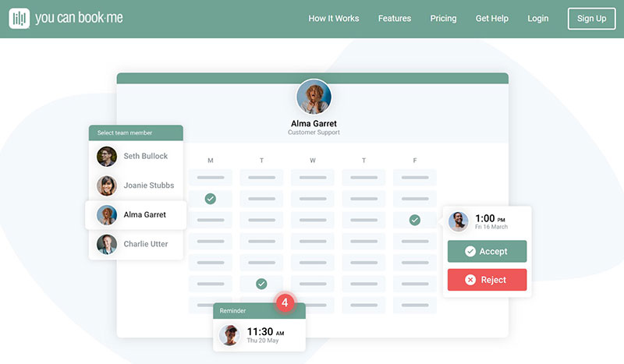
Task: Click the Login link
Action: [538, 18]
